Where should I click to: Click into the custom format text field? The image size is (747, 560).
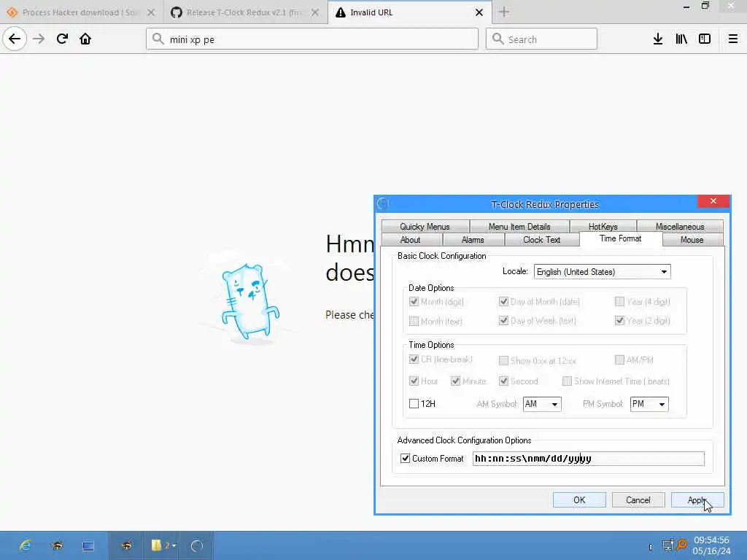pos(589,459)
